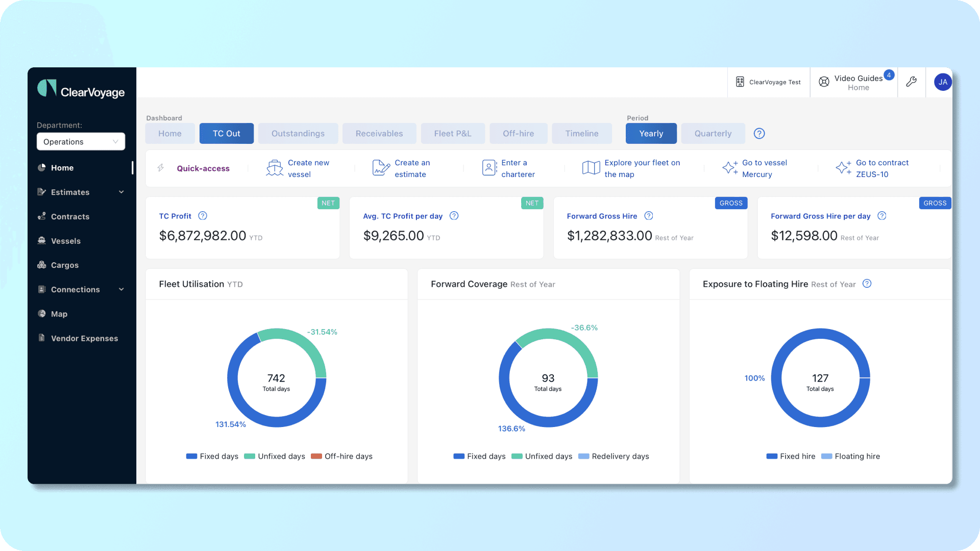Screen dimensions: 980x551
Task: Expand the Operations department dropdown
Action: pos(81,141)
